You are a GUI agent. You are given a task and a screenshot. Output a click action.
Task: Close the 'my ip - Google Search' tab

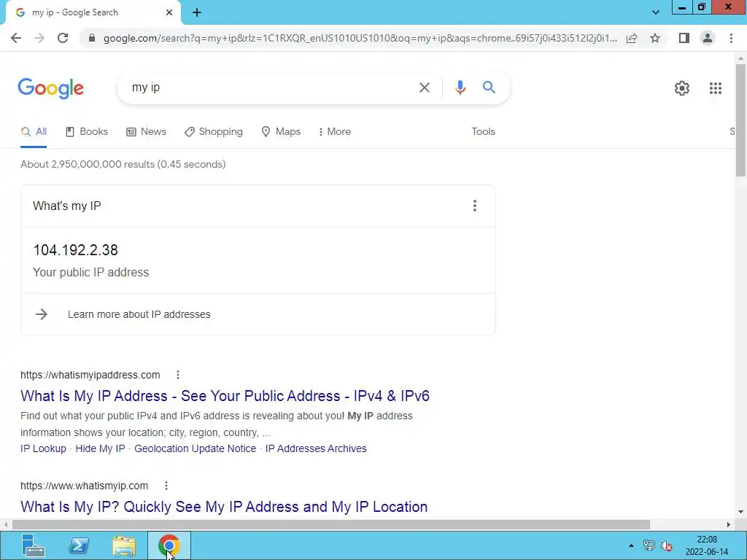tap(169, 12)
